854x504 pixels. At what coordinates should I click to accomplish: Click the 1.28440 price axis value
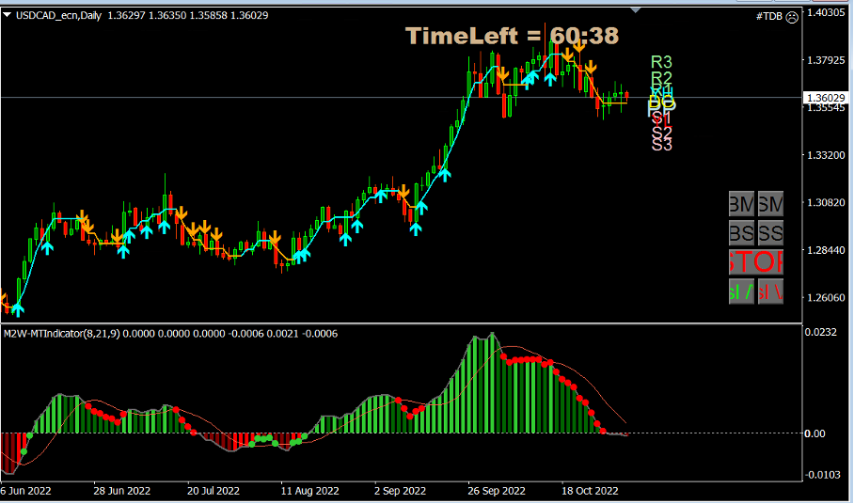coord(826,250)
